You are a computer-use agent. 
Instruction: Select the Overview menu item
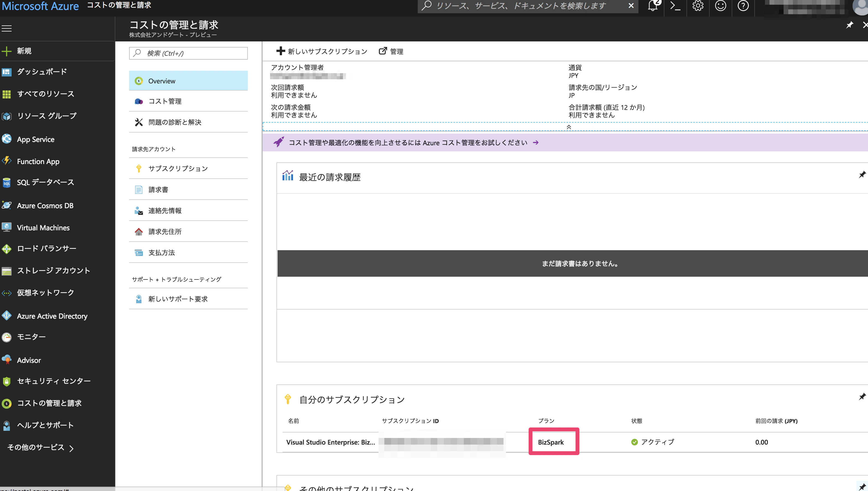pos(188,81)
